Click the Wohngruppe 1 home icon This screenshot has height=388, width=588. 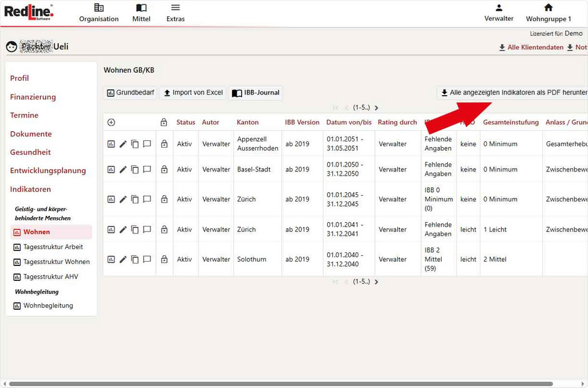[548, 8]
